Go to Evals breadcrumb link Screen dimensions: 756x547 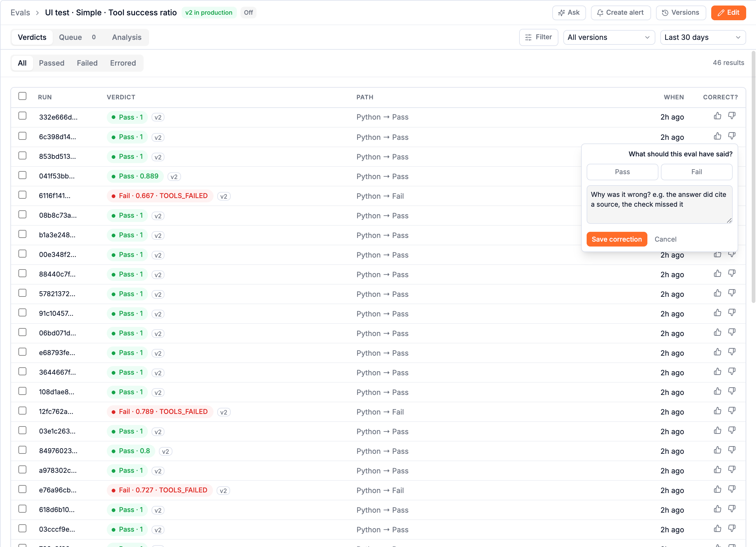pos(20,13)
